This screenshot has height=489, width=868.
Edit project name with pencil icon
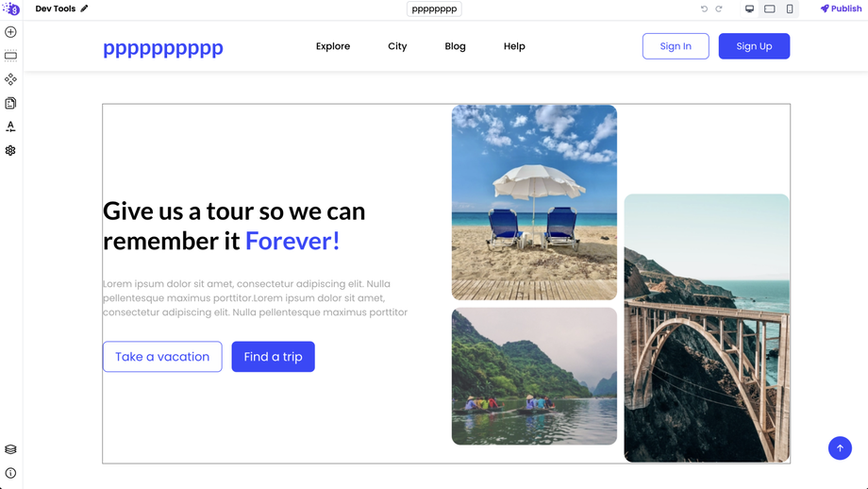point(84,8)
